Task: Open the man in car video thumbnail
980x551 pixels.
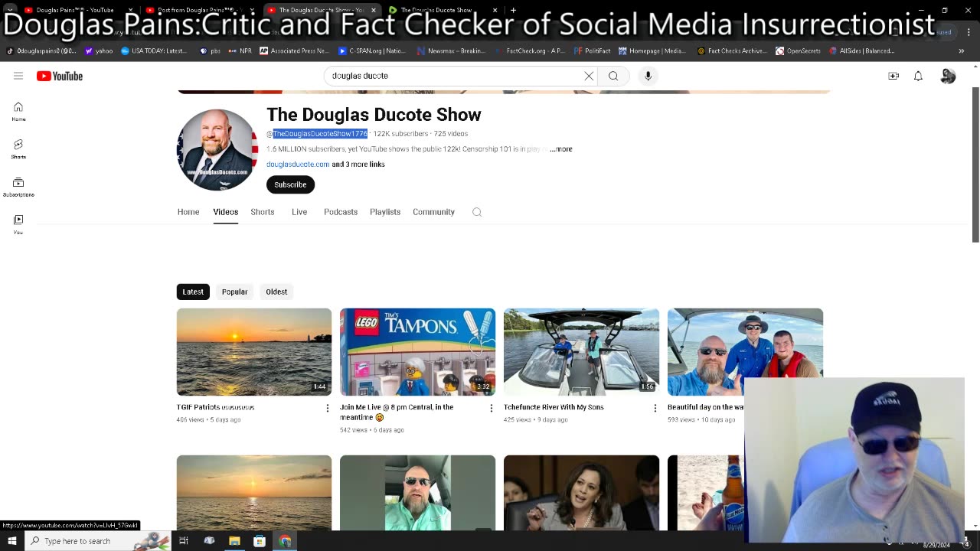Action: (418, 492)
